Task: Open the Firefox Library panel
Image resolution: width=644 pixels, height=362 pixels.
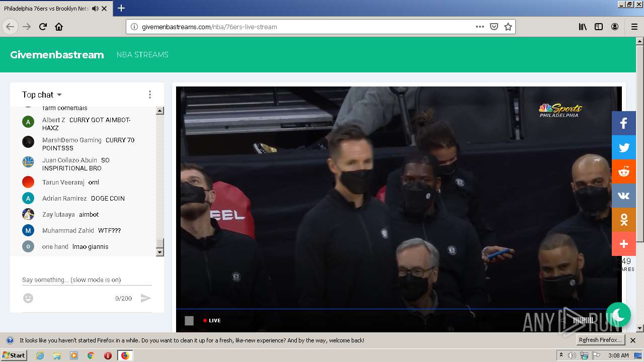Action: pyautogui.click(x=583, y=27)
